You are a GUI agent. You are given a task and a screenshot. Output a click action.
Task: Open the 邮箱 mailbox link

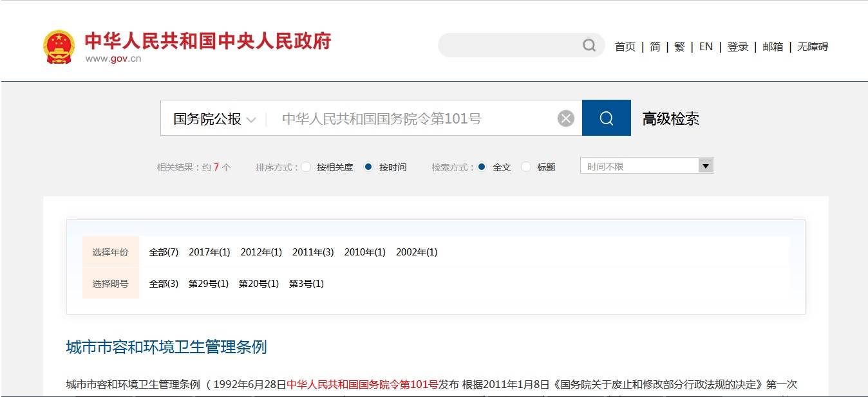773,46
